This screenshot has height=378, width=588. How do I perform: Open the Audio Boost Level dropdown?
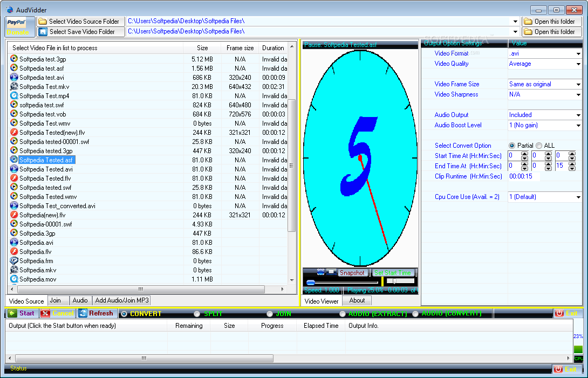pyautogui.click(x=578, y=125)
